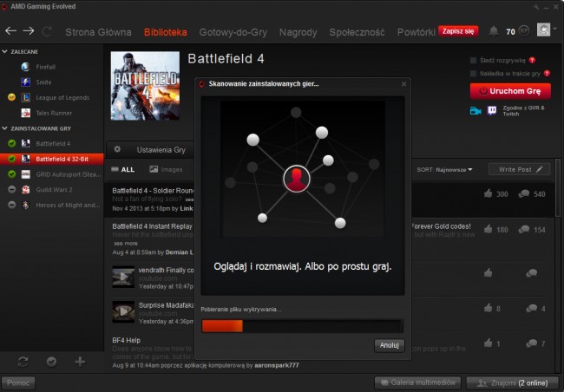Open the dropdown arrow next to avatar
Viewport: 564px width, 392px height.
coord(555,29)
